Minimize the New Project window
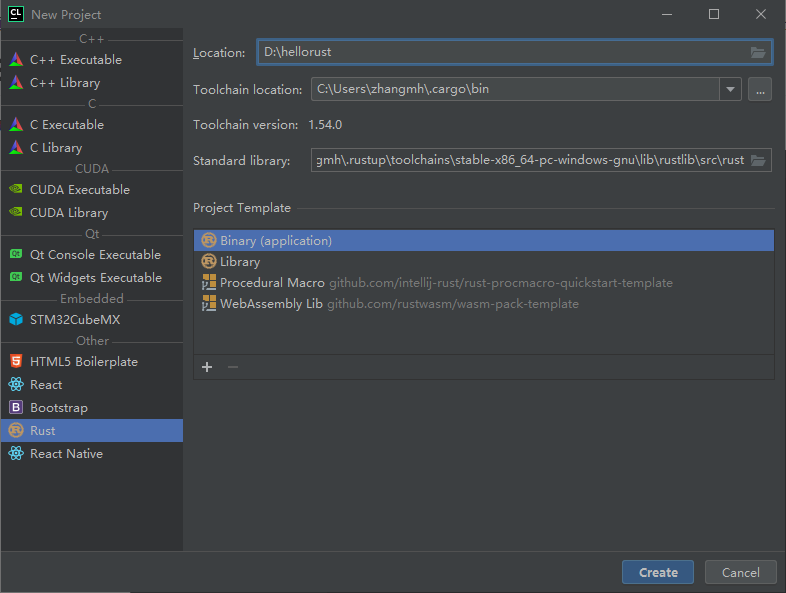This screenshot has height=593, width=786. 667,14
